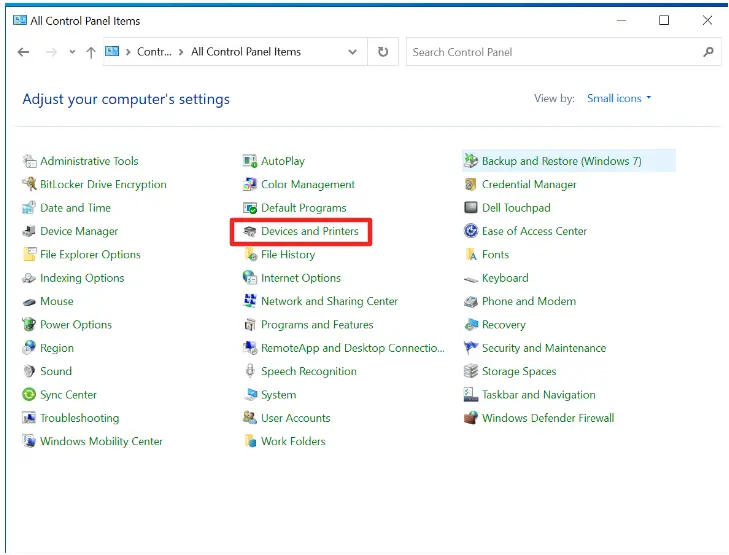The width and height of the screenshot is (729, 555).
Task: Click the Storage Spaces icon
Action: click(x=471, y=371)
